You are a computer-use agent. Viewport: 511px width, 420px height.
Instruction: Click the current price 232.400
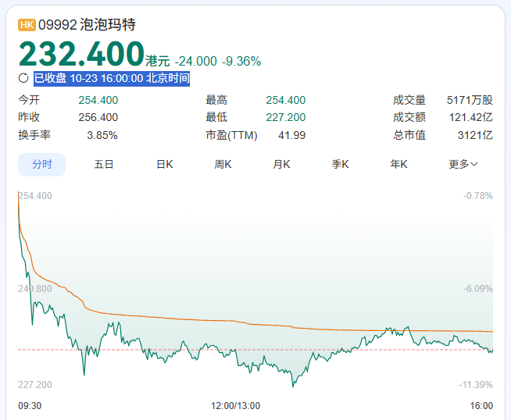81,53
